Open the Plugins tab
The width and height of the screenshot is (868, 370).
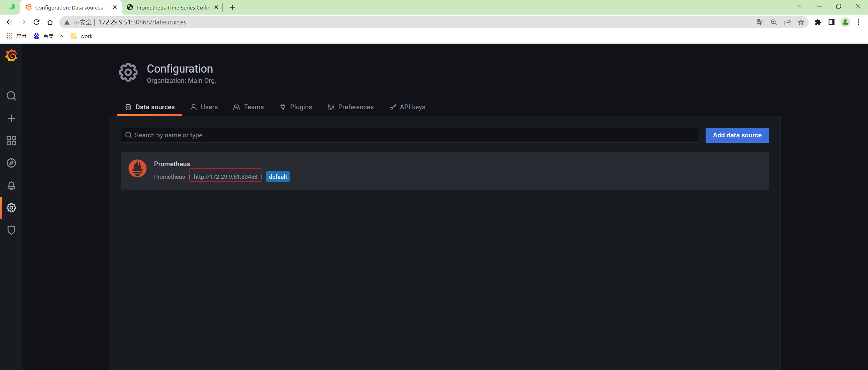tap(296, 107)
